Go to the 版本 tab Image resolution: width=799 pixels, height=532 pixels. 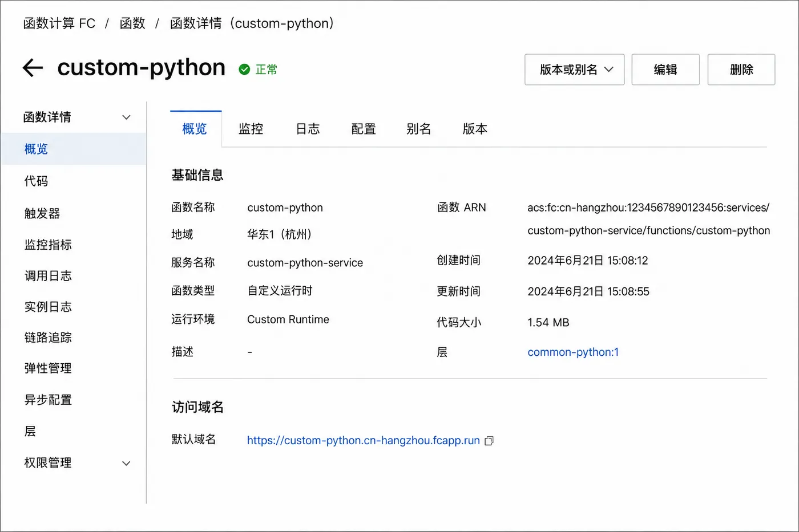coord(475,129)
